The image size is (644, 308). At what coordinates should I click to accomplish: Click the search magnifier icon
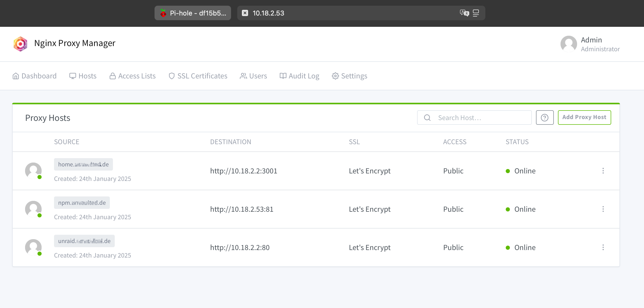point(427,118)
